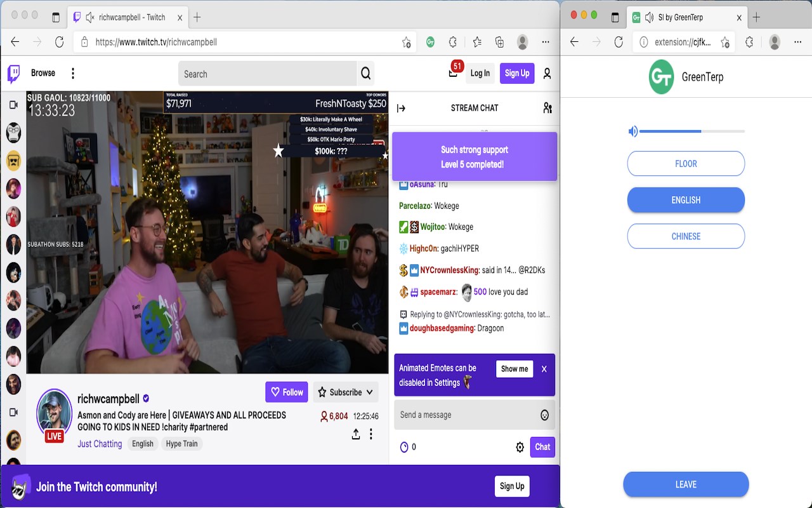
Task: Select the CHINESE interpretation channel
Action: (x=686, y=236)
